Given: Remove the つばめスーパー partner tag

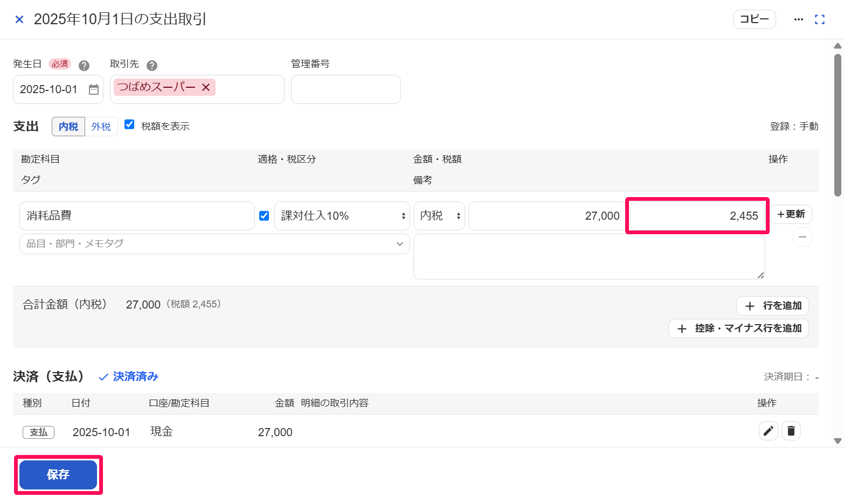Looking at the screenshot, I should (x=206, y=87).
